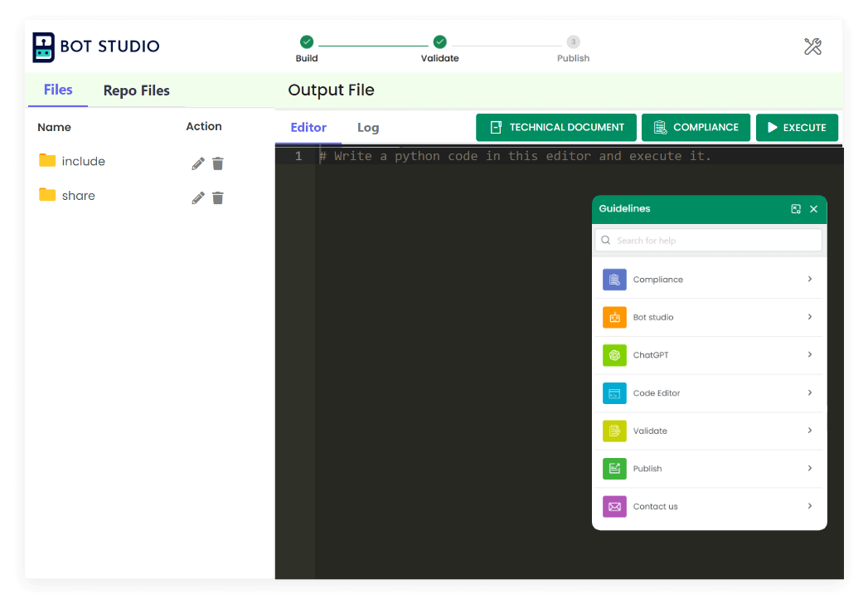Edit the include folder with pencil icon
Screen dimensions: 868x609
(198, 163)
